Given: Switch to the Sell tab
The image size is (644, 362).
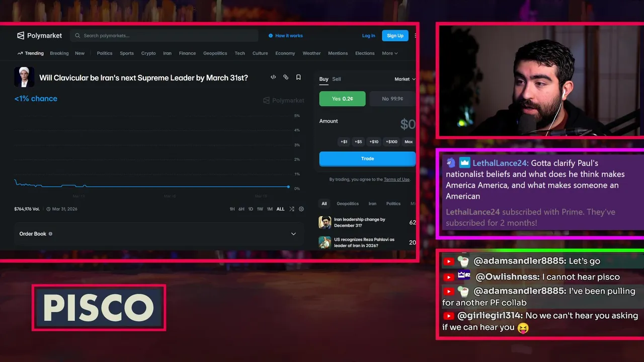Looking at the screenshot, I should 337,79.
